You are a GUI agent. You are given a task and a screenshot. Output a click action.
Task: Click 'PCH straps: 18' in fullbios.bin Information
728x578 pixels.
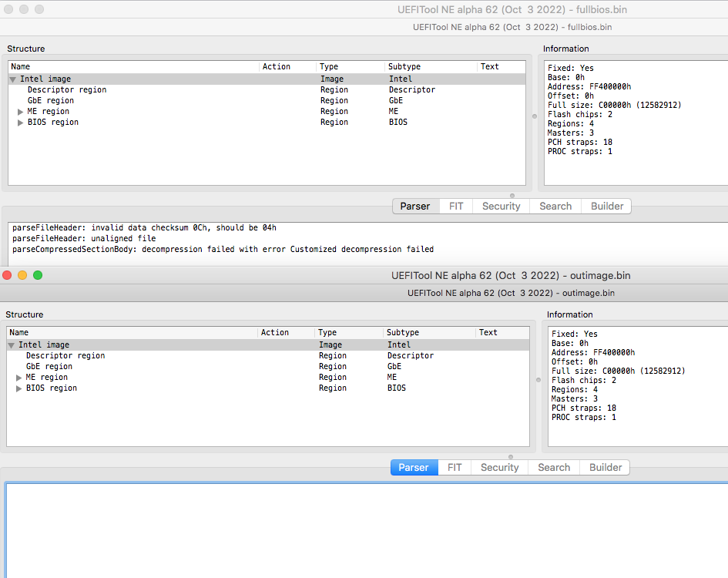point(580,142)
